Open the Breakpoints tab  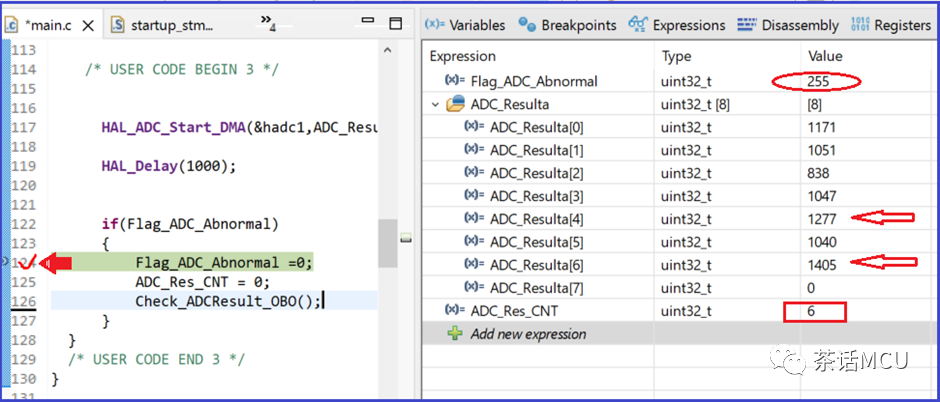pos(567,25)
